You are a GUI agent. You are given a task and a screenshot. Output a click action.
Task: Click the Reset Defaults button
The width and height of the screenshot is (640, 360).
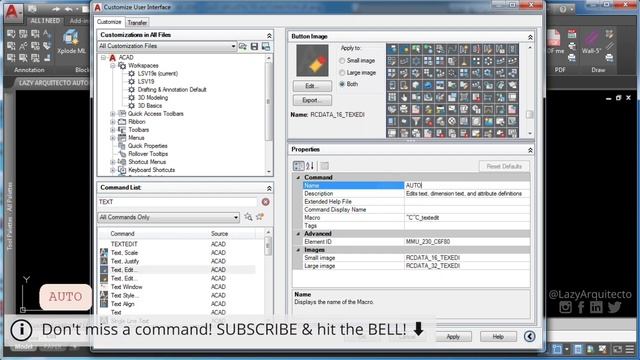click(x=504, y=166)
